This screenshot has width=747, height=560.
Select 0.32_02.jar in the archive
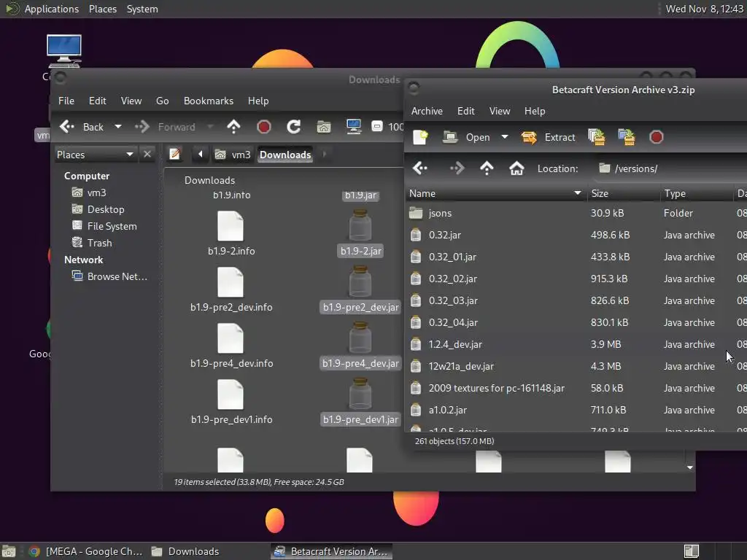click(x=576, y=279)
